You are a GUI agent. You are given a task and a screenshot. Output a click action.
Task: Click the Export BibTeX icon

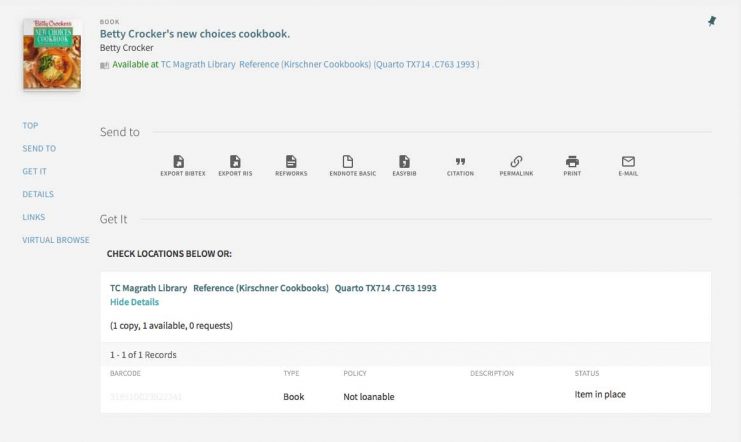tap(178, 164)
